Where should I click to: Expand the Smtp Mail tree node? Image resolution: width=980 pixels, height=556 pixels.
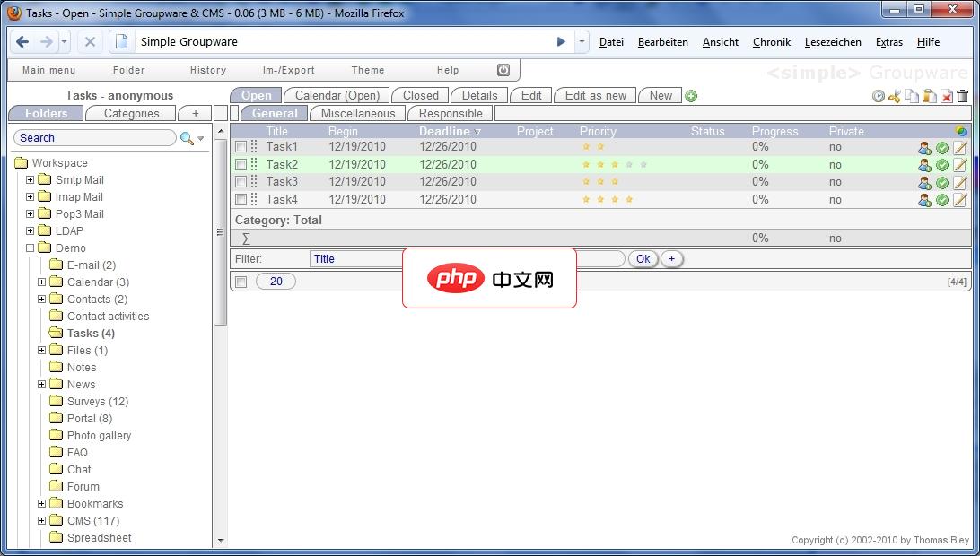30,179
